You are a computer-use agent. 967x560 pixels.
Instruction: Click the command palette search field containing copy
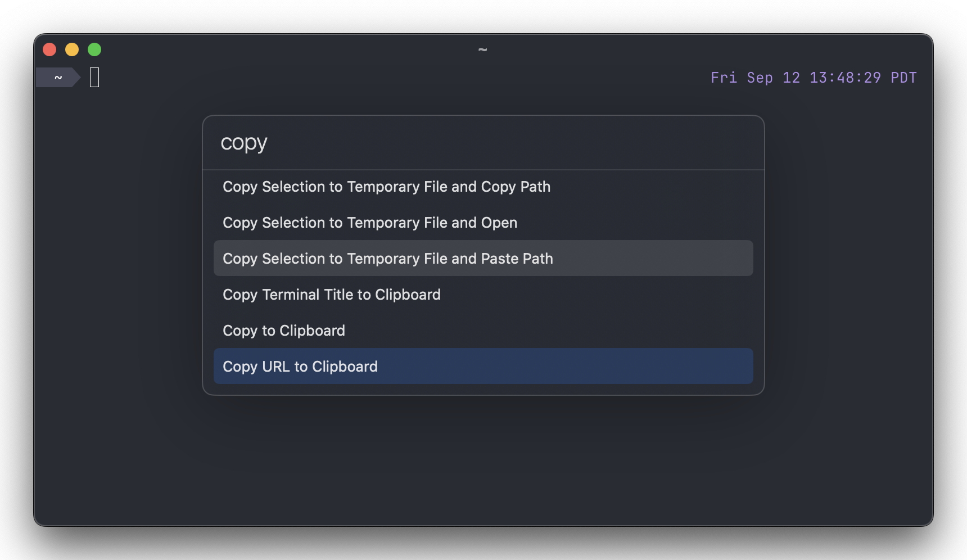(483, 143)
